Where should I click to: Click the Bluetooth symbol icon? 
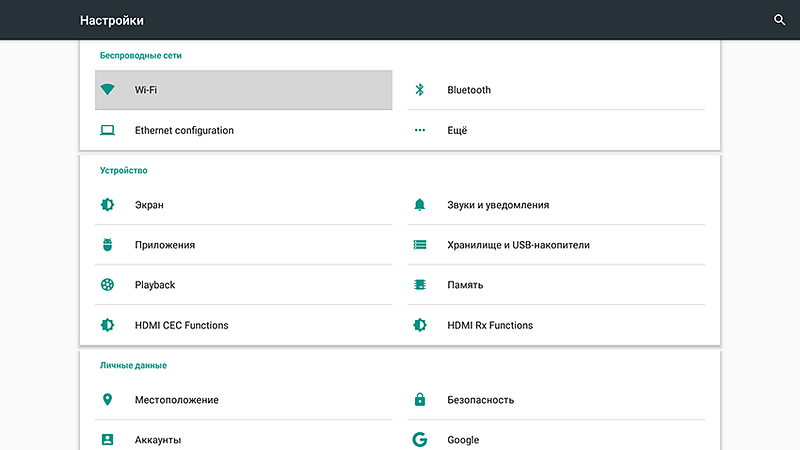pos(420,90)
